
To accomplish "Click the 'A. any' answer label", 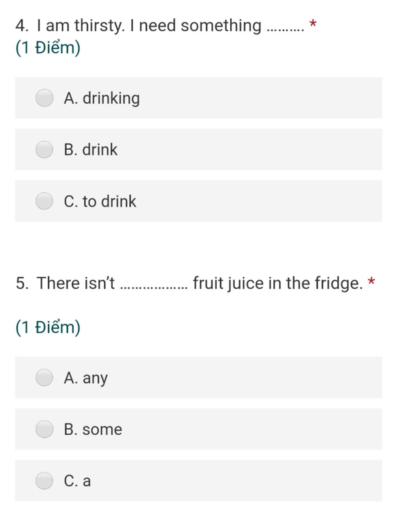I will pos(86,378).
